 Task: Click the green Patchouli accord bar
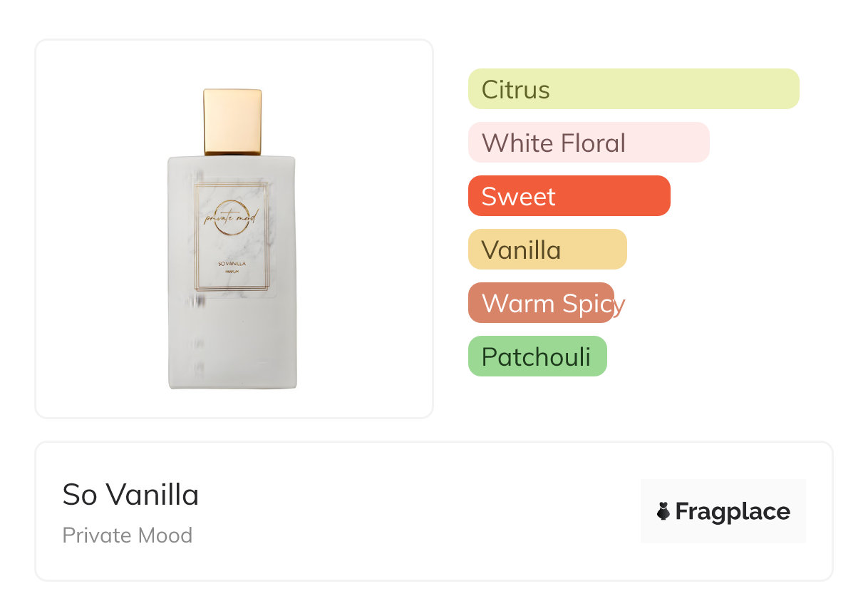point(537,356)
